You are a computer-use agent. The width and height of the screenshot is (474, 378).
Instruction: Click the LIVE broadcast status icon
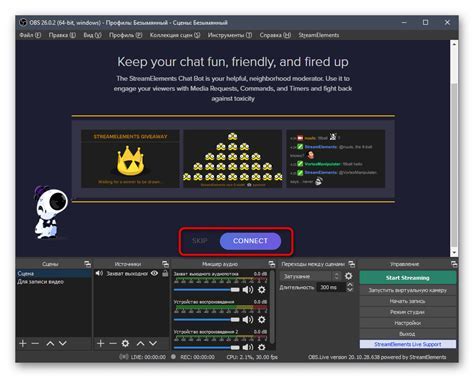click(x=124, y=357)
